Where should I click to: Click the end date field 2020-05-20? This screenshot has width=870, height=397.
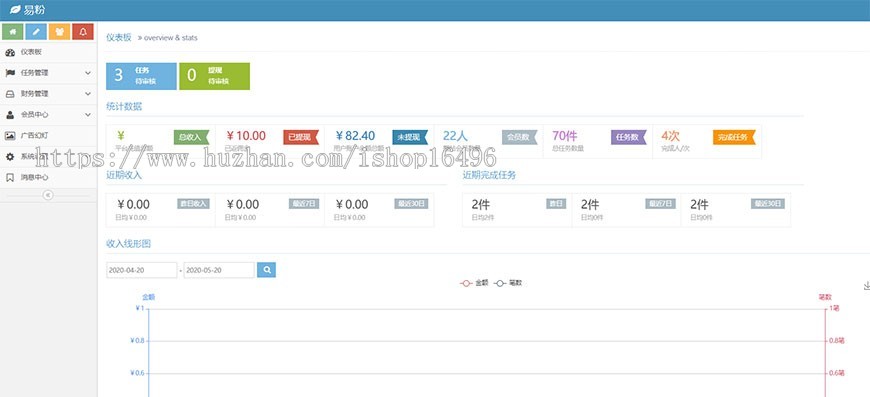219,270
